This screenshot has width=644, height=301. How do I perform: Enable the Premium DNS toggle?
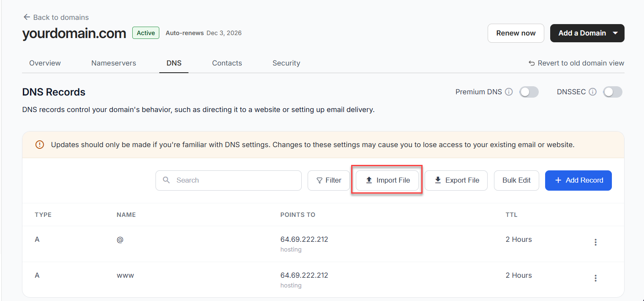tap(529, 92)
